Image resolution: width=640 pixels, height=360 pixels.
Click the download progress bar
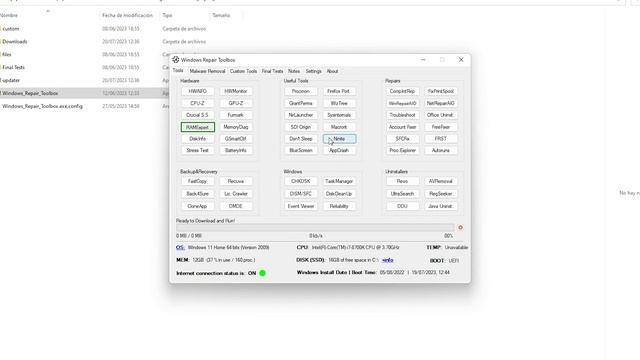315,227
